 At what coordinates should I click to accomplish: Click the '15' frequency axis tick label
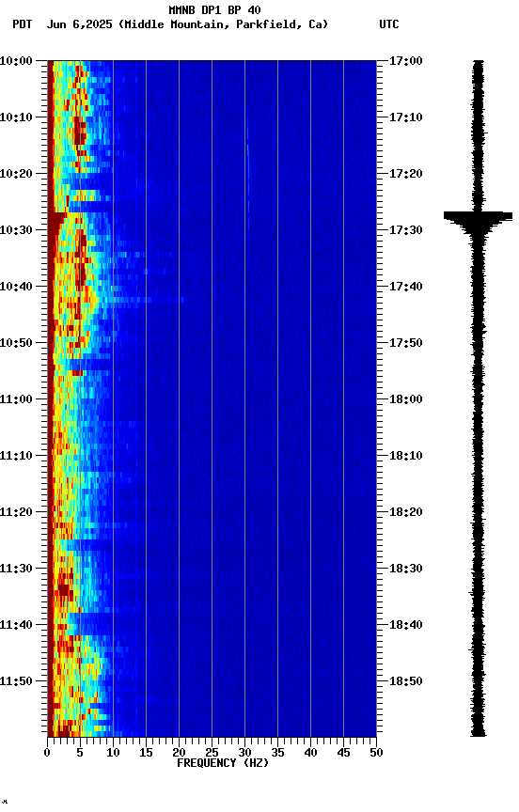pyautogui.click(x=146, y=753)
